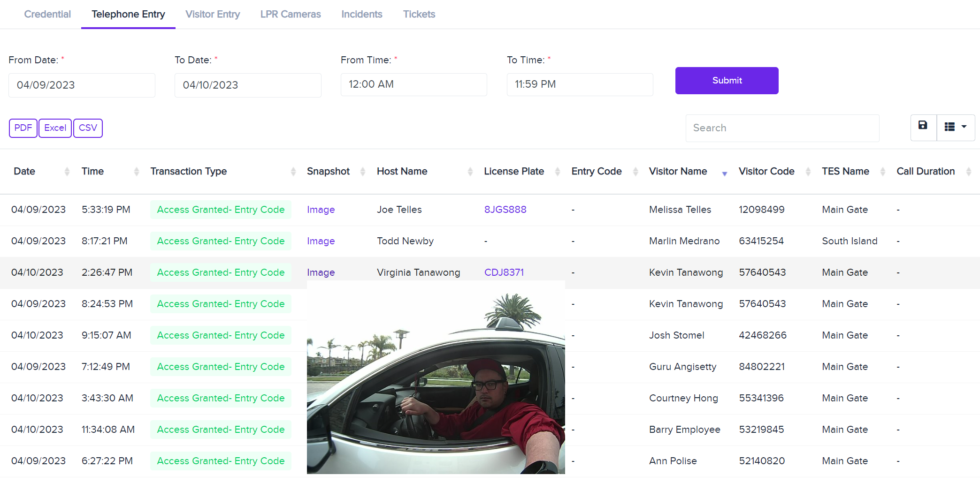The height and width of the screenshot is (483, 980).
Task: Sort by the Time column
Action: [92, 172]
